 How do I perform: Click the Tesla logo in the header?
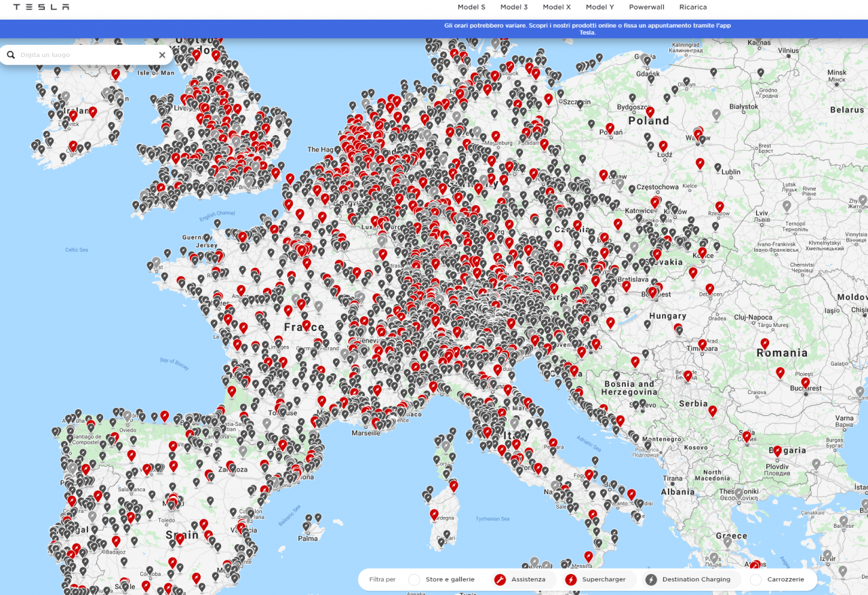41,7
